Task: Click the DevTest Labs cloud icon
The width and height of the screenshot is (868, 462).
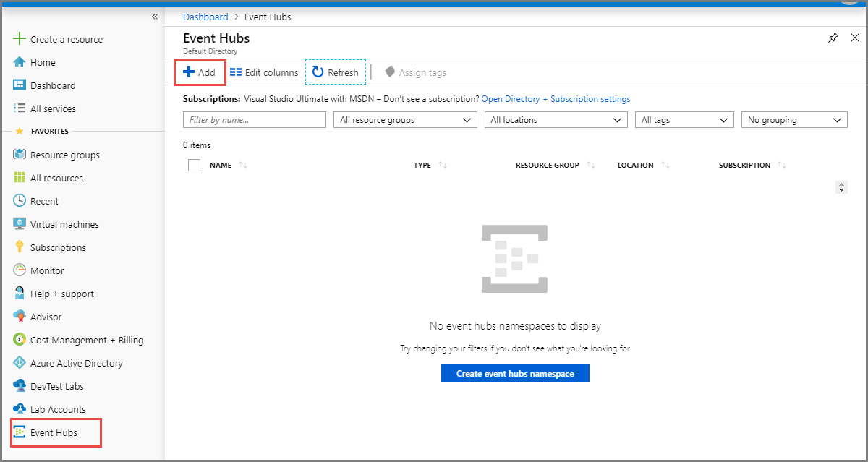Action: [x=20, y=386]
